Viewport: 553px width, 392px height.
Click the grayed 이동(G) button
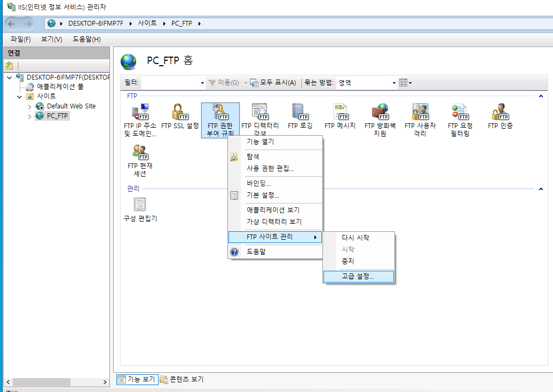click(x=224, y=83)
